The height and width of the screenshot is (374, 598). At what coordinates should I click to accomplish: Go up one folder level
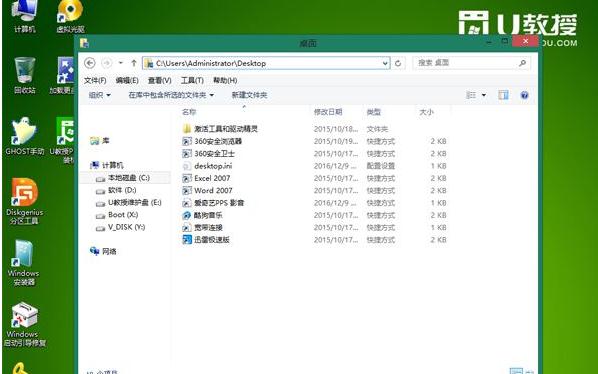[133, 63]
